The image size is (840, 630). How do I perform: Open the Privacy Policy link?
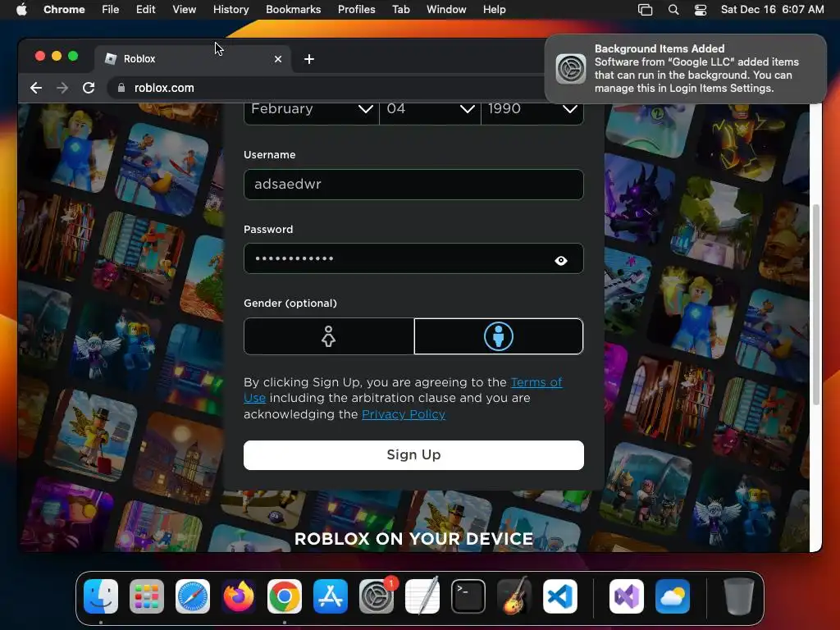pos(404,414)
